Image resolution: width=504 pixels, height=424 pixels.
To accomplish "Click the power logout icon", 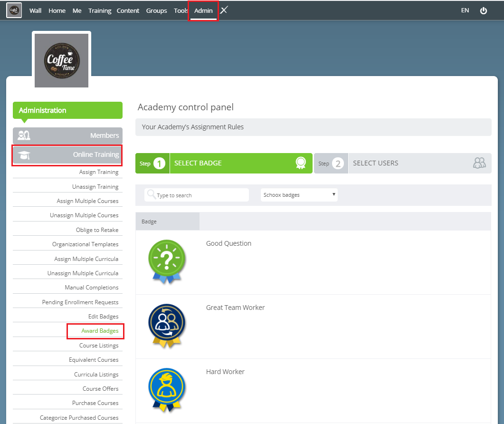I will [484, 10].
